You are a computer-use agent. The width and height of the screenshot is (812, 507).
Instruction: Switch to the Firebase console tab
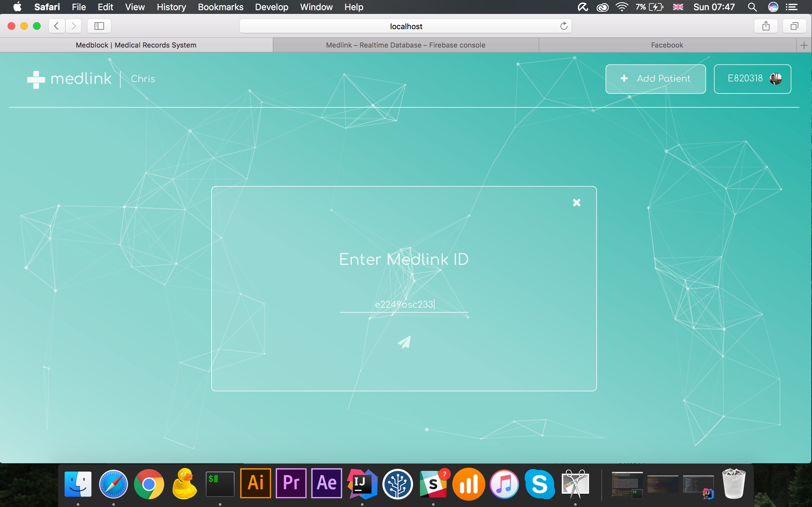pyautogui.click(x=405, y=45)
